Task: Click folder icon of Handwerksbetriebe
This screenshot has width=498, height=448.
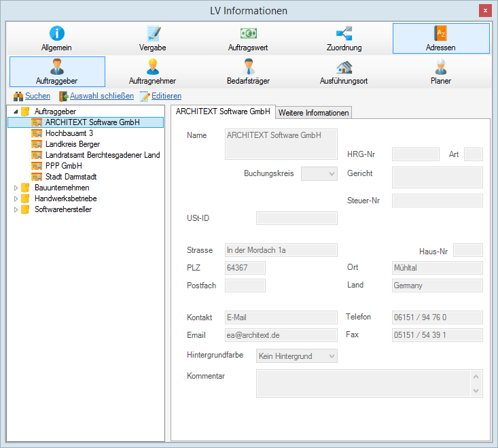Action: (x=25, y=199)
